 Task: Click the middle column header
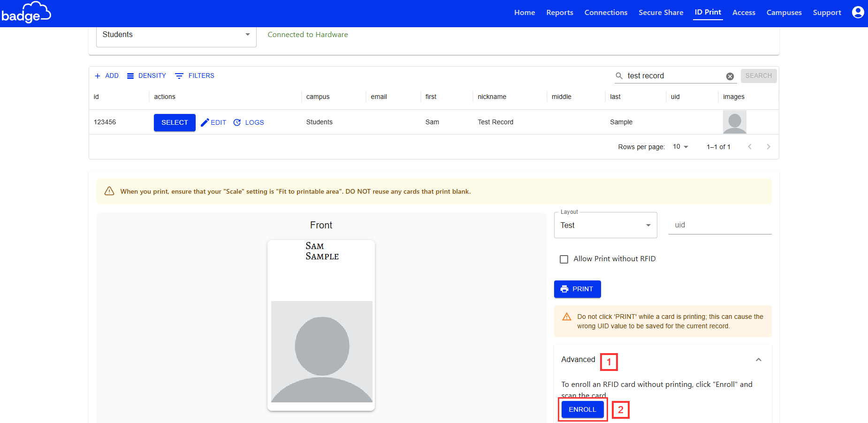tap(561, 97)
